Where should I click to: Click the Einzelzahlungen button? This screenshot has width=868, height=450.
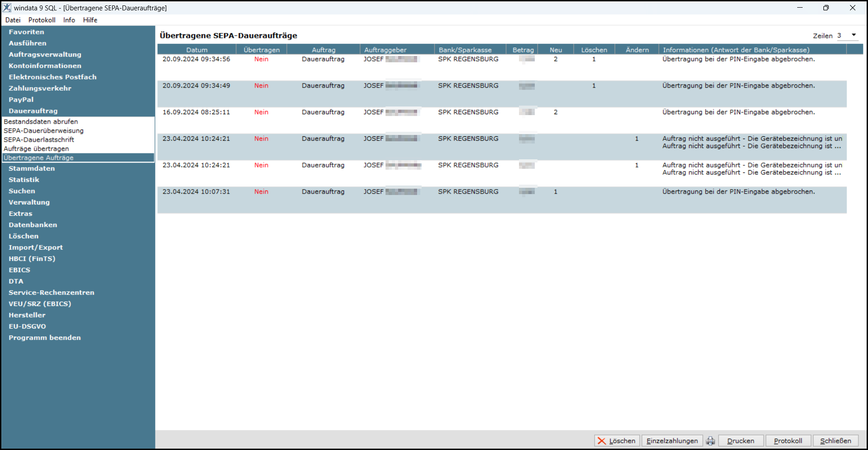[672, 441]
